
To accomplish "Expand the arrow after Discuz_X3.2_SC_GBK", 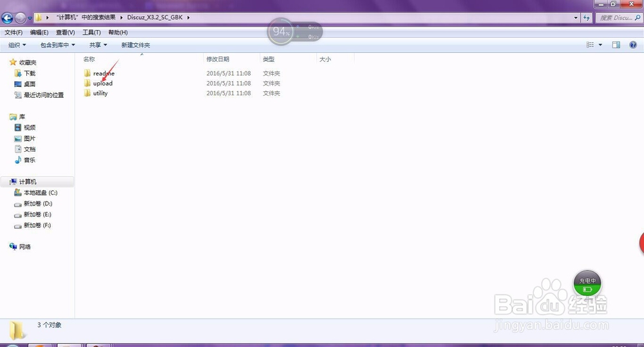I will point(189,17).
